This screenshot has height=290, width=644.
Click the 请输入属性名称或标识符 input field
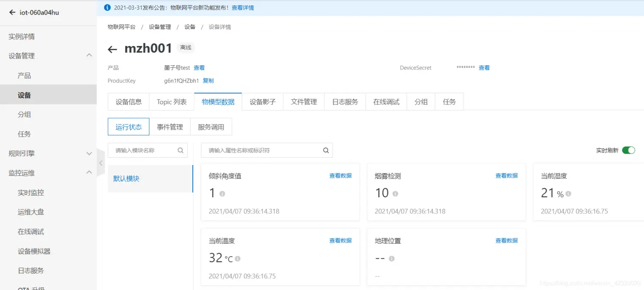point(262,150)
